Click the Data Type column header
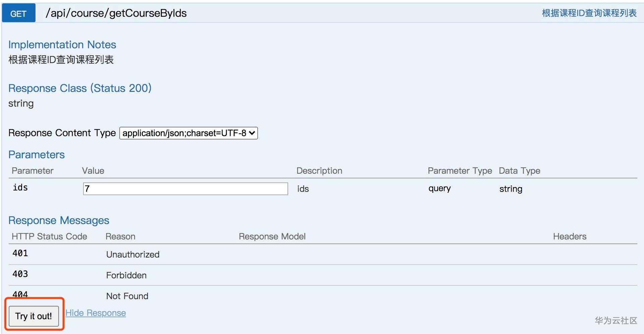This screenshot has height=334, width=644. pyautogui.click(x=519, y=171)
